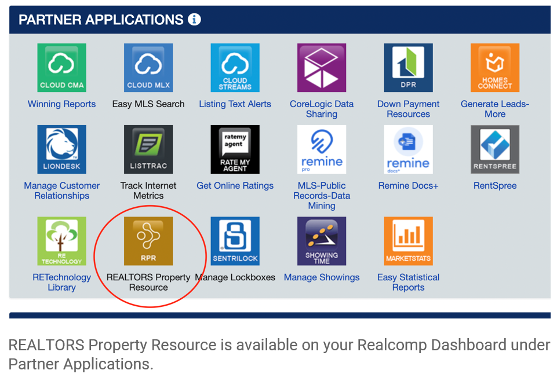Open the RE Technology tree icon
Screen dimensions: 557x392
pyautogui.click(x=62, y=241)
